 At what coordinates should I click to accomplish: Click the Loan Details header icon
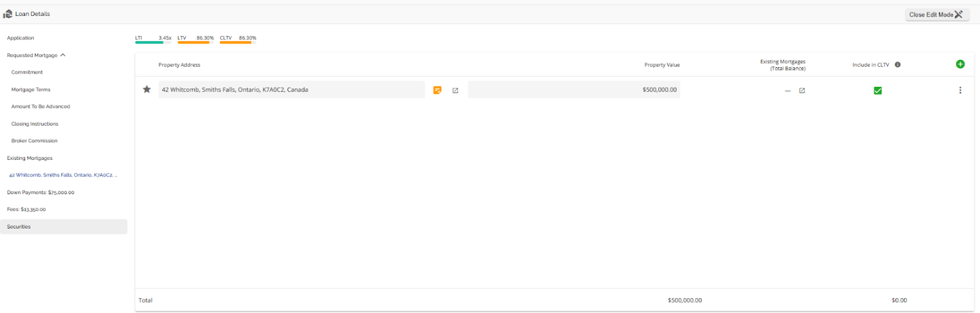(8, 14)
